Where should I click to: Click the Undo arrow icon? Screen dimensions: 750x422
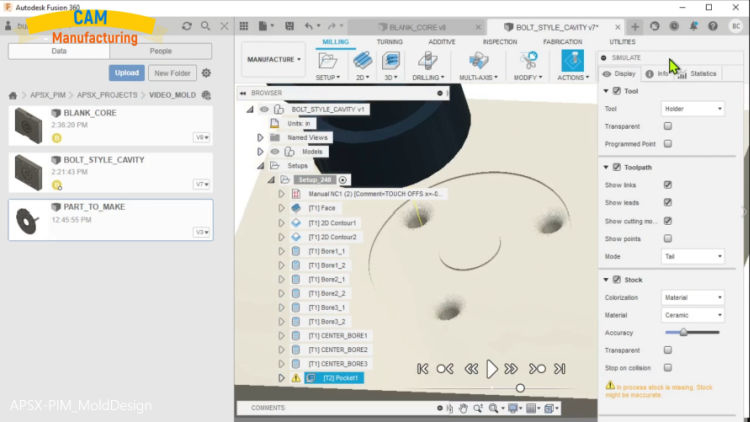309,26
